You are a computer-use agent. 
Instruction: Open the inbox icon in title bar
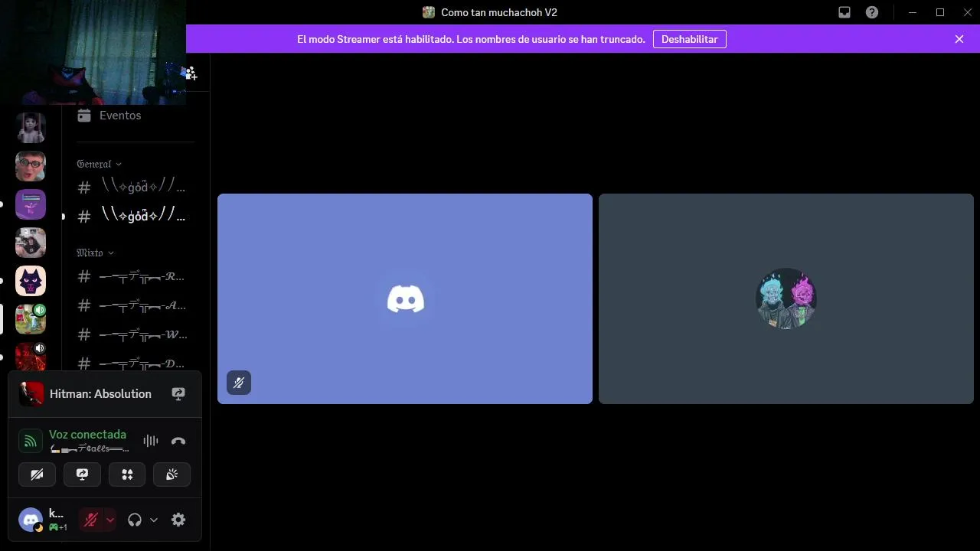click(x=844, y=12)
